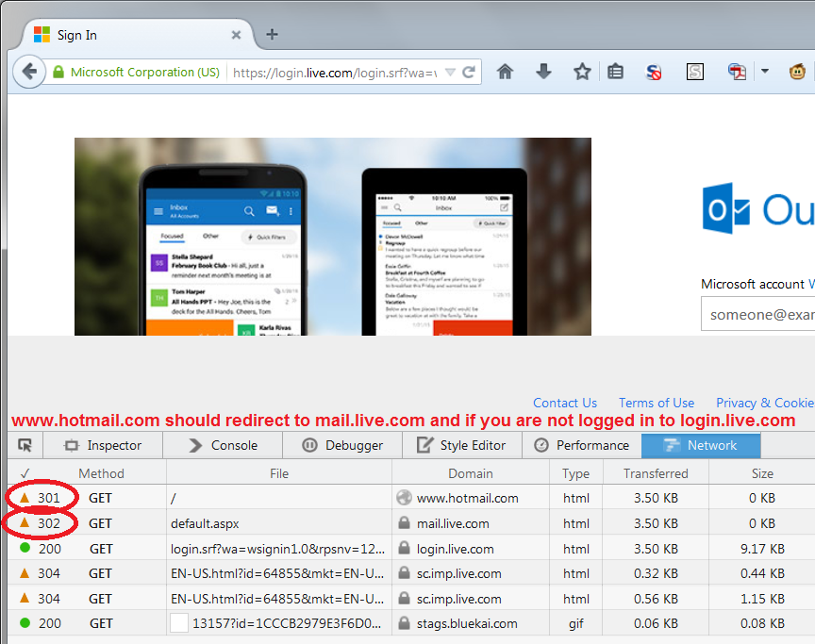The height and width of the screenshot is (644, 815).
Task: Select the Network tab
Action: click(x=701, y=445)
